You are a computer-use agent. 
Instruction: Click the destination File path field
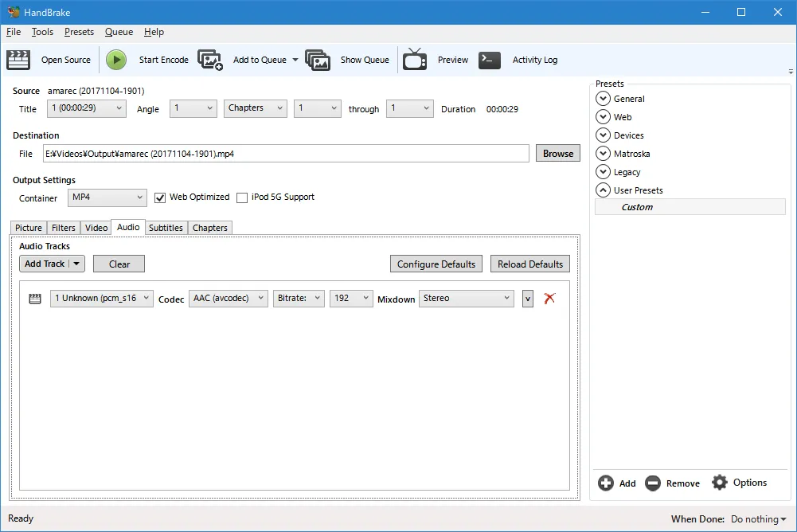[286, 154]
